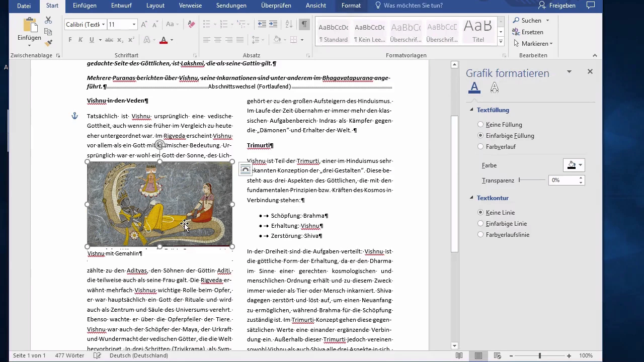Apply the Titel style

[x=478, y=30]
